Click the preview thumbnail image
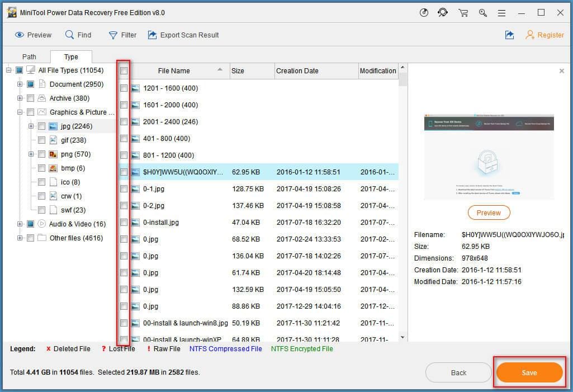The image size is (573, 392). click(x=489, y=157)
